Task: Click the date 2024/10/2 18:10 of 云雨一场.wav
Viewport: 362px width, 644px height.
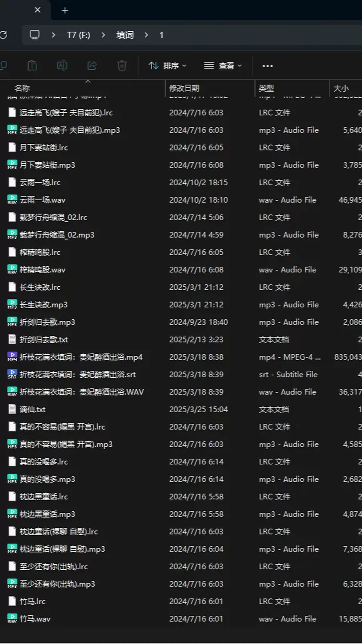Action: coord(198,200)
